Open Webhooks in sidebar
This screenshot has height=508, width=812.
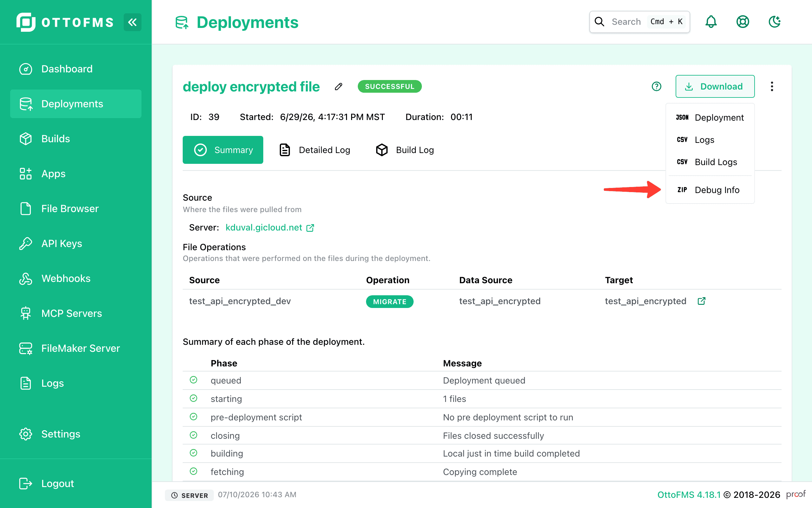tap(76, 278)
